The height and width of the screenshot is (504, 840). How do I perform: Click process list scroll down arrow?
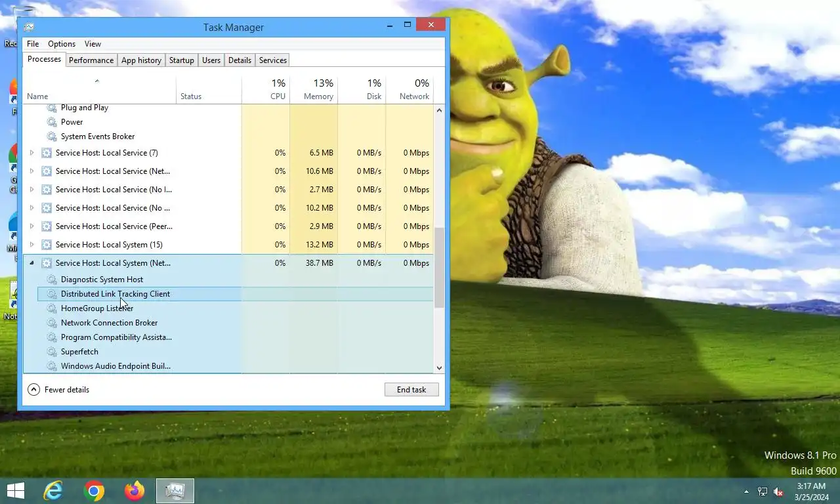pyautogui.click(x=439, y=368)
